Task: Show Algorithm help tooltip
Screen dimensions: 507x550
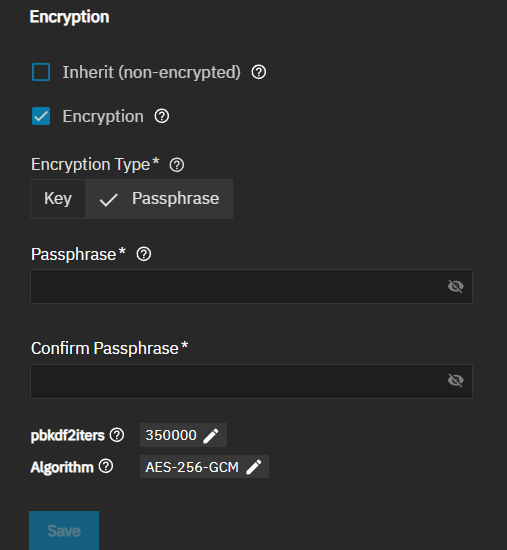Action: 106,467
